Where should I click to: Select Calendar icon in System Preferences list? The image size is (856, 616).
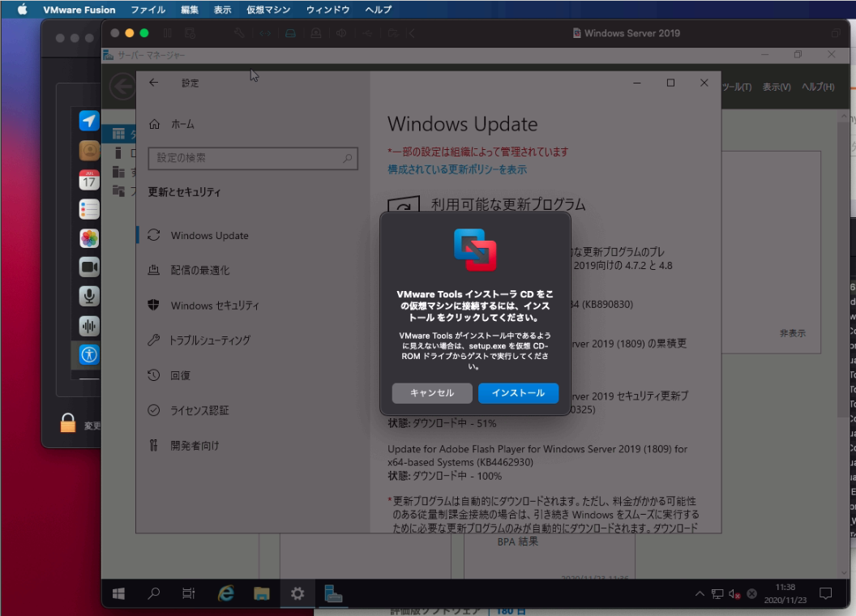pos(89,180)
